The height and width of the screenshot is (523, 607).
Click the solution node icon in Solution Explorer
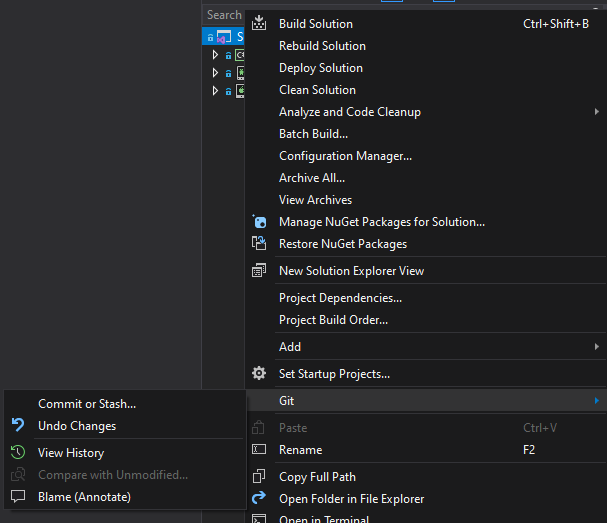[224, 37]
